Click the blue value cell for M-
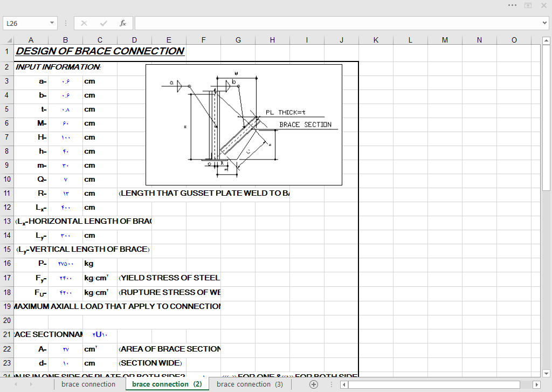 point(65,123)
